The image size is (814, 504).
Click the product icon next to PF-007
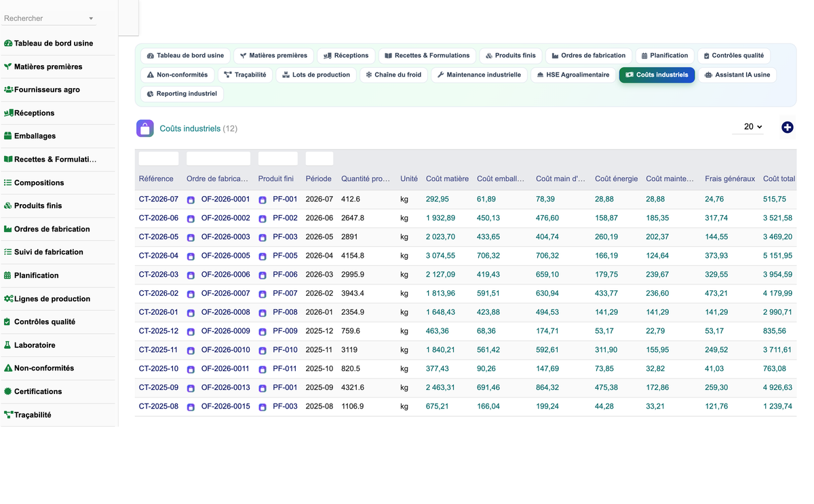pyautogui.click(x=263, y=294)
